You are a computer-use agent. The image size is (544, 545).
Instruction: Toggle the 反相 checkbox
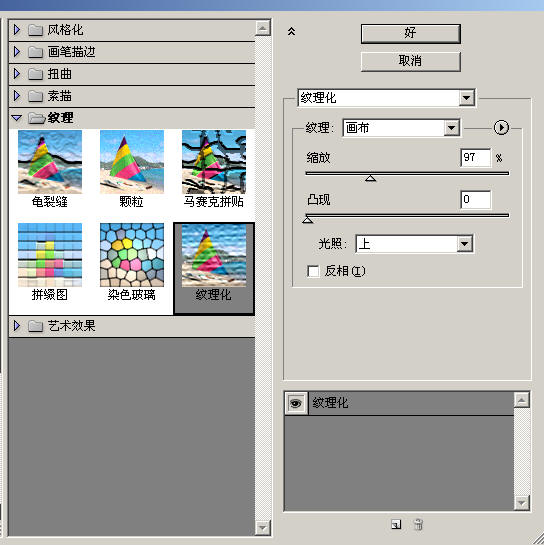pyautogui.click(x=313, y=271)
